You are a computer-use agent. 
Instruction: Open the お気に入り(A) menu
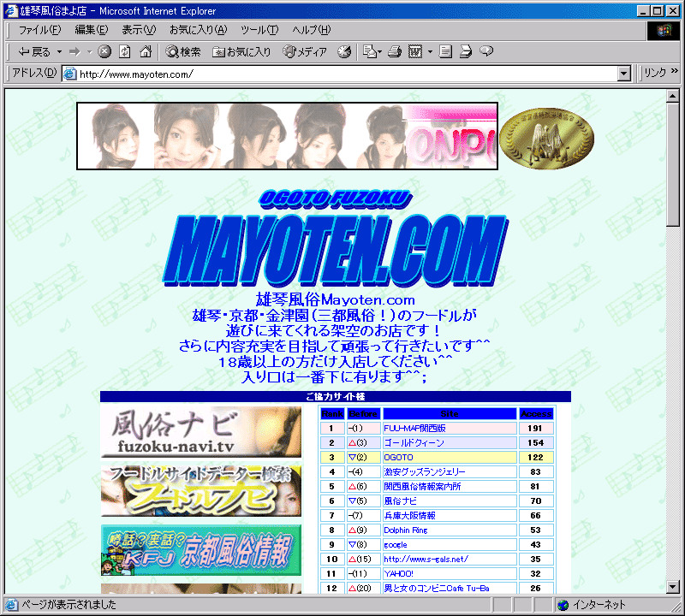coord(199,30)
